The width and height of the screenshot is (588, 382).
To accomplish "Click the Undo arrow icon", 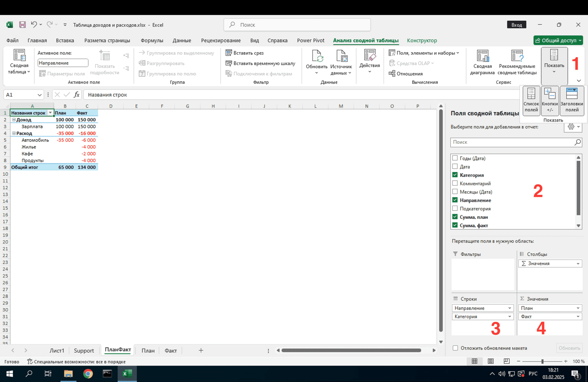I will tap(34, 24).
